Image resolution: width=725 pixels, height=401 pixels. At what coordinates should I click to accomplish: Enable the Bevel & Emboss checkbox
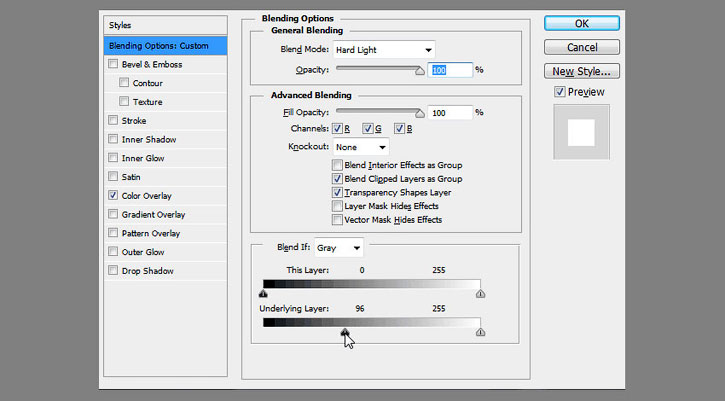(x=113, y=64)
